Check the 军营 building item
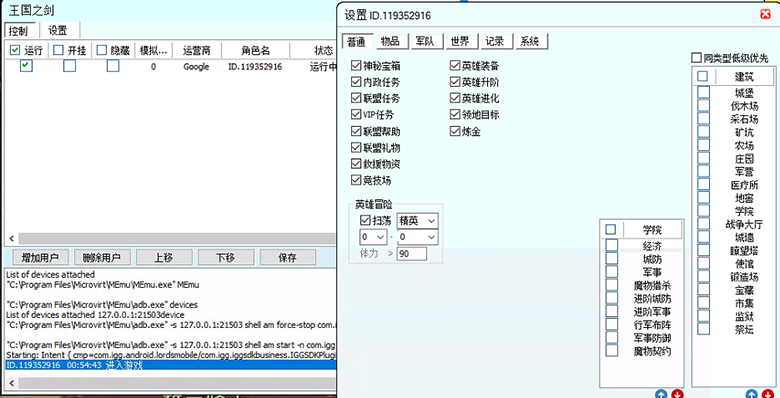 tap(703, 171)
